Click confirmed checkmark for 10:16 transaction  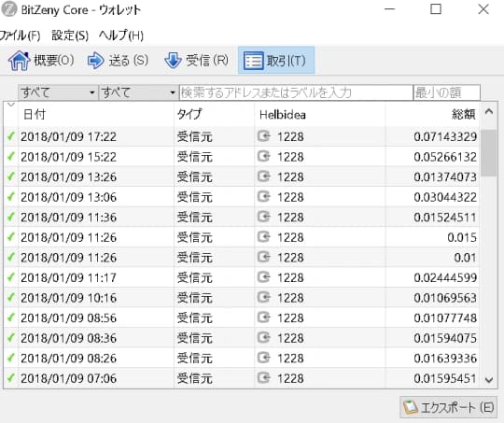(x=11, y=298)
